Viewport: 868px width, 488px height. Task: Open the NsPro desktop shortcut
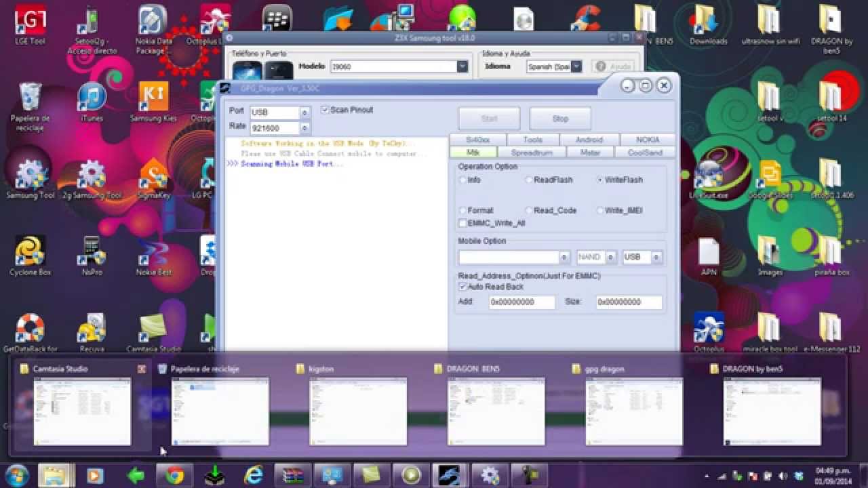(92, 256)
